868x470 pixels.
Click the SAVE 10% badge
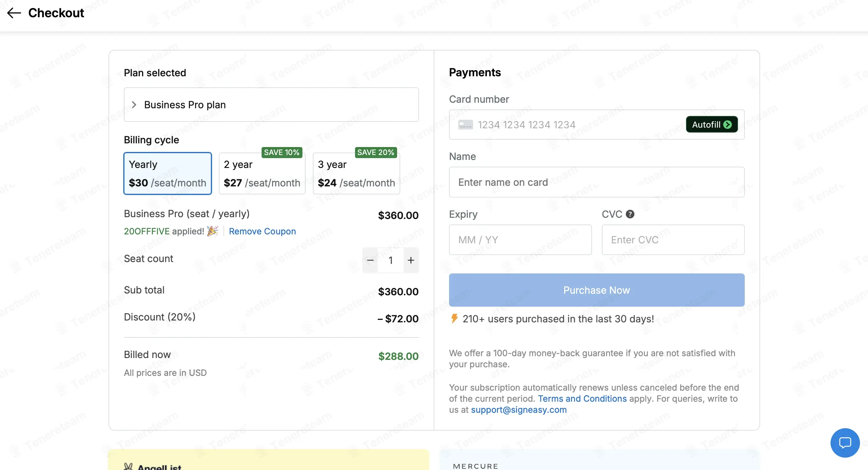coord(282,152)
